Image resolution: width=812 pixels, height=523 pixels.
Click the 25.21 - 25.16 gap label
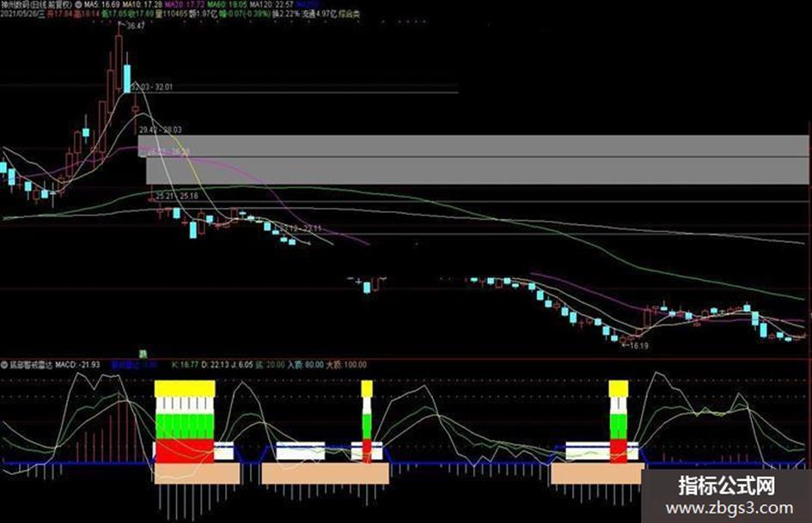[x=177, y=197]
